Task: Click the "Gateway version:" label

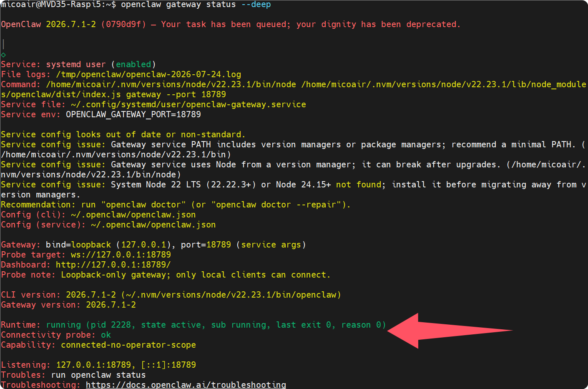Action: point(41,305)
